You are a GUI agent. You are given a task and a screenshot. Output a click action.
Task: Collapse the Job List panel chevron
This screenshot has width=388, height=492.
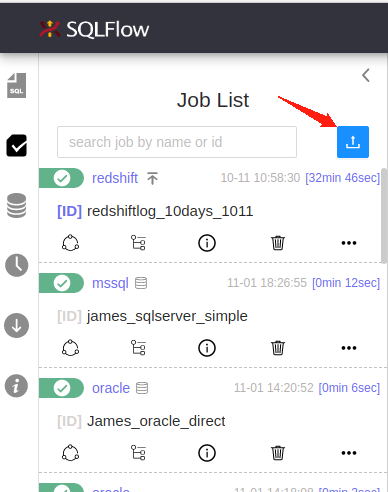click(x=366, y=75)
